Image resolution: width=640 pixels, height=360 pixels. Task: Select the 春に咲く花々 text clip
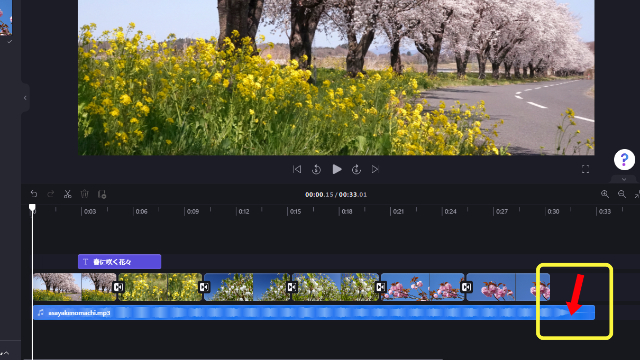coord(120,262)
